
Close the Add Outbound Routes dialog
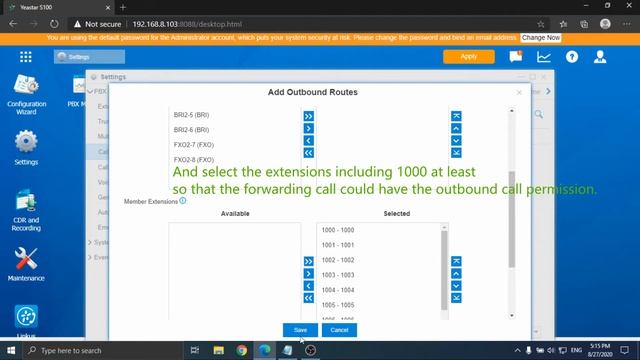pyautogui.click(x=519, y=93)
